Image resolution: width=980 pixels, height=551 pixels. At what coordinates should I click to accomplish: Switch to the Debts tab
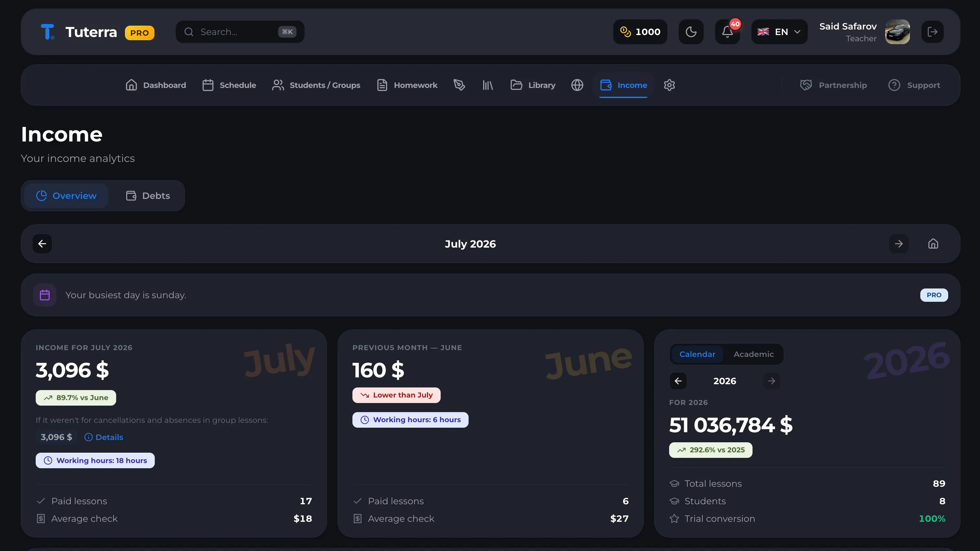(148, 196)
